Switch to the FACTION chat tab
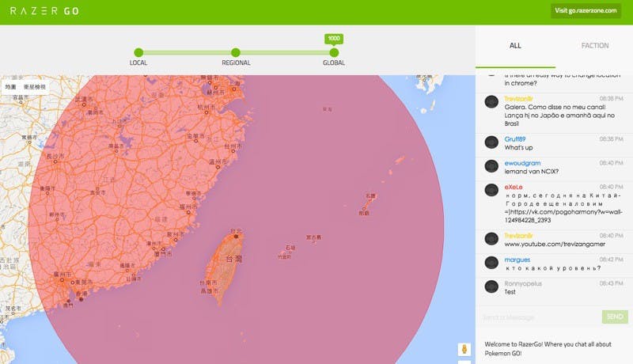This screenshot has height=364, width=633. coord(595,46)
